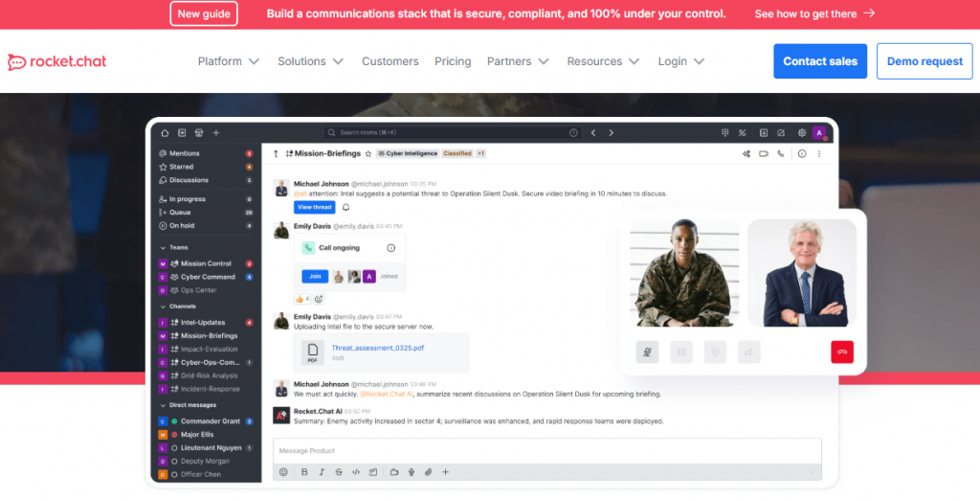Toggle italic formatting in composer
Image resolution: width=980 pixels, height=500 pixels.
point(322,472)
